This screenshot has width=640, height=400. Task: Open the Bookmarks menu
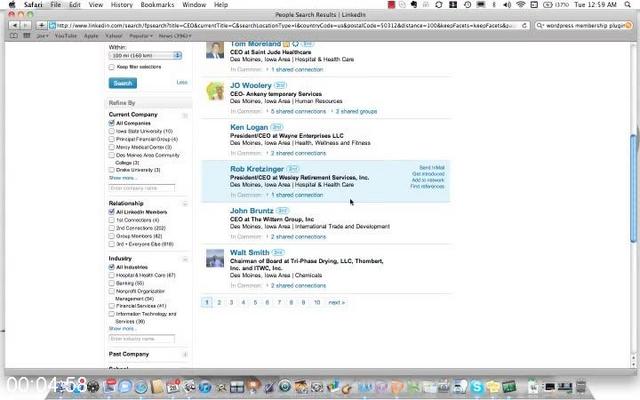[x=157, y=5]
